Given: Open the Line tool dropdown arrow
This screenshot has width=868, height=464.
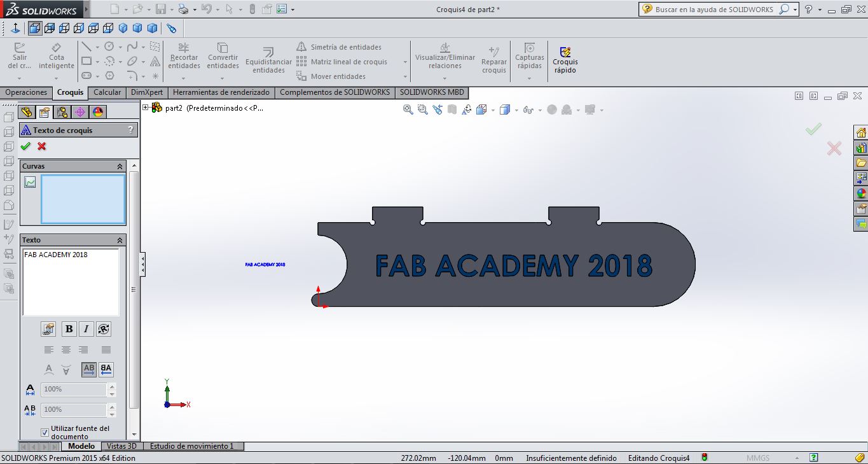Looking at the screenshot, I should point(97,48).
